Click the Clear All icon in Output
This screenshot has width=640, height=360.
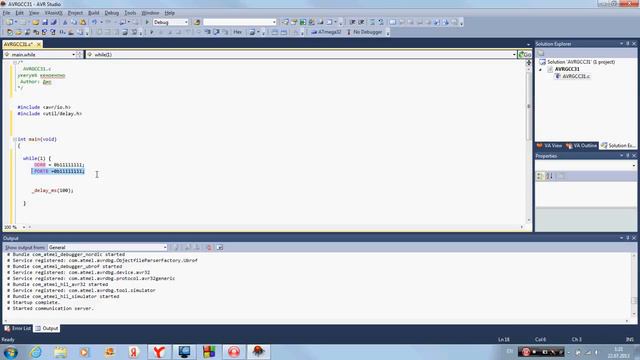point(209,247)
